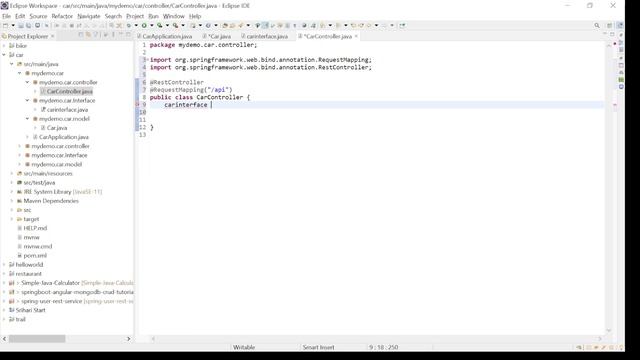Collapse the car project node
Viewport: 640px width, 360px height.
4,55
